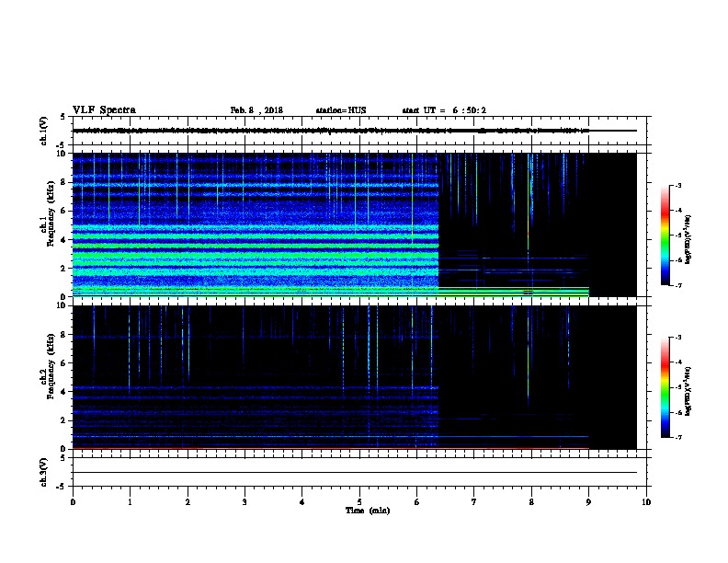Click the ch.1 waveform trace panel
728x563 pixels.
[x=359, y=131]
